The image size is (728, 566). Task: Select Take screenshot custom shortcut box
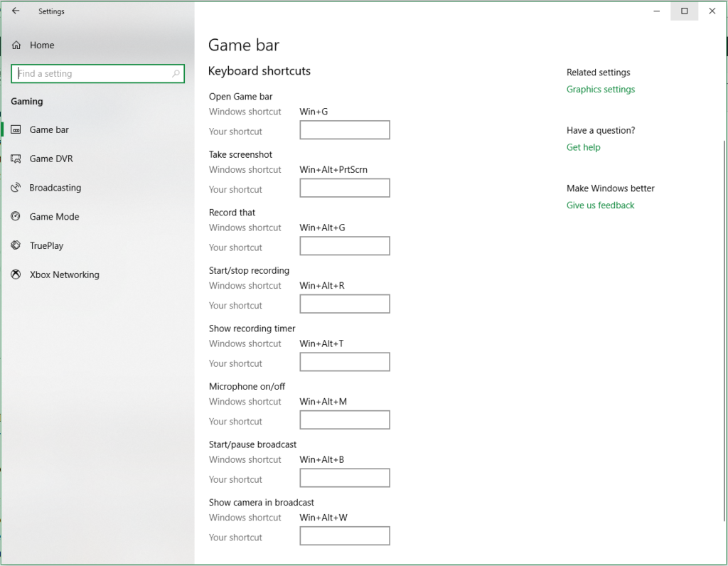pyautogui.click(x=345, y=188)
